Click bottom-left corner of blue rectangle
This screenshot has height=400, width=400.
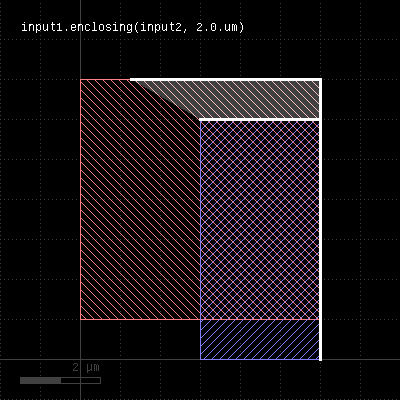pos(200,359)
